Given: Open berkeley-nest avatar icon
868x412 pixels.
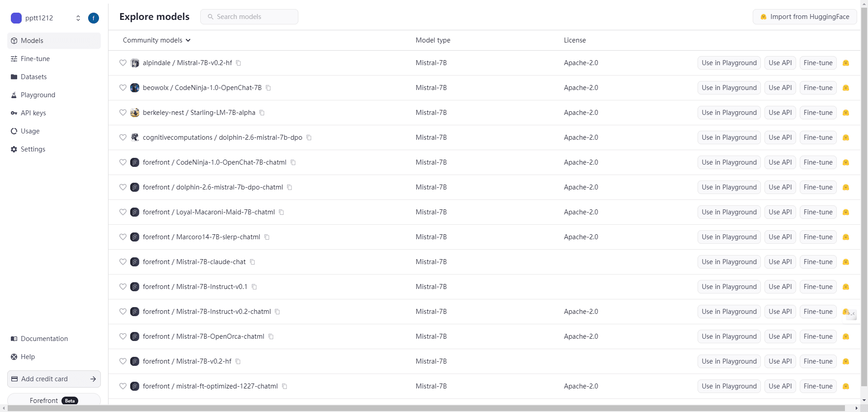Looking at the screenshot, I should tap(135, 113).
